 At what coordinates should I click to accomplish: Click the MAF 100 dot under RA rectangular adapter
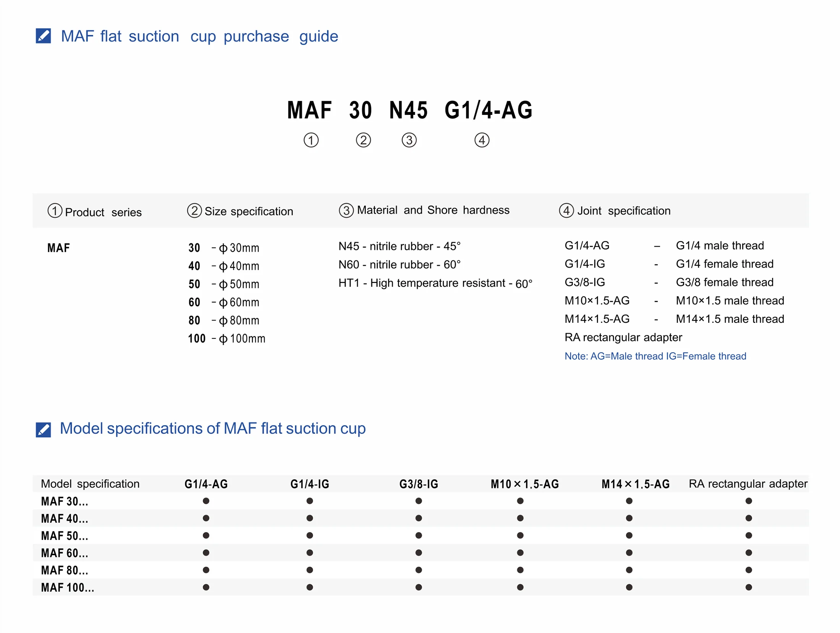(x=748, y=587)
